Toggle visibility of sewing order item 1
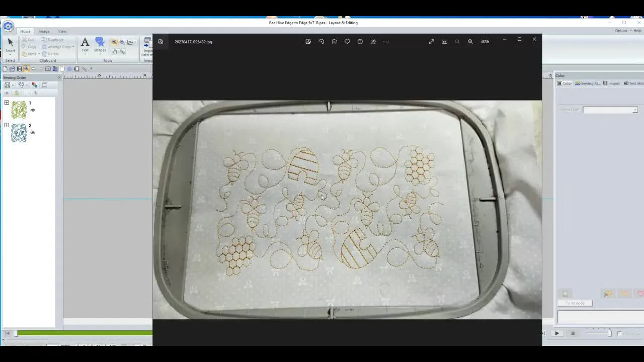Image resolution: width=644 pixels, height=362 pixels. coord(33,110)
